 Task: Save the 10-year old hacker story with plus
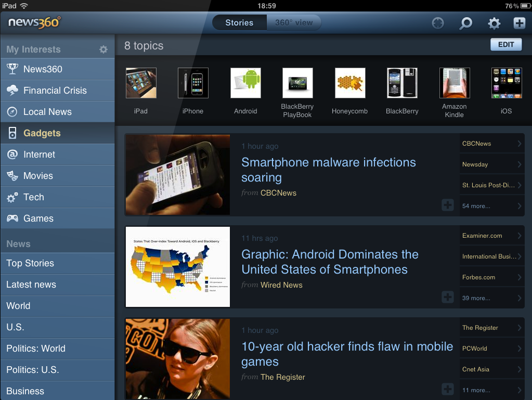[x=448, y=389]
